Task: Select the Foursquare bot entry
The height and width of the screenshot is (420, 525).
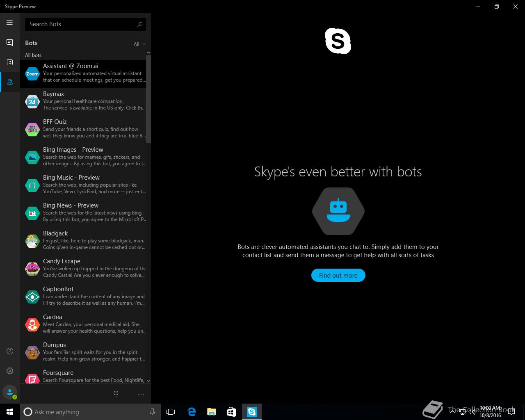Action: point(83,375)
